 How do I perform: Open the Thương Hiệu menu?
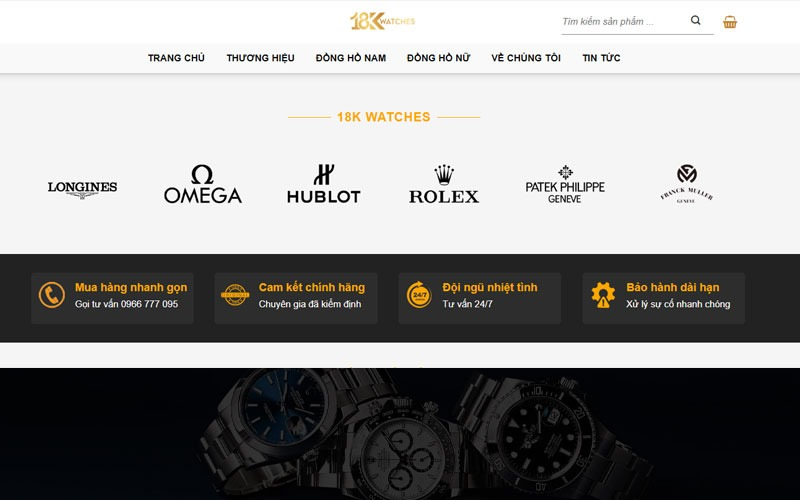[260, 58]
